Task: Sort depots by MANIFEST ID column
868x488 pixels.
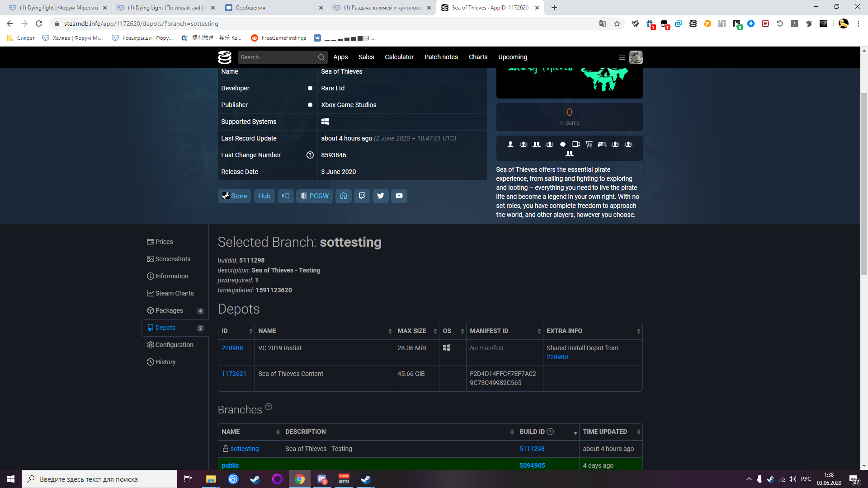Action: pyautogui.click(x=505, y=331)
